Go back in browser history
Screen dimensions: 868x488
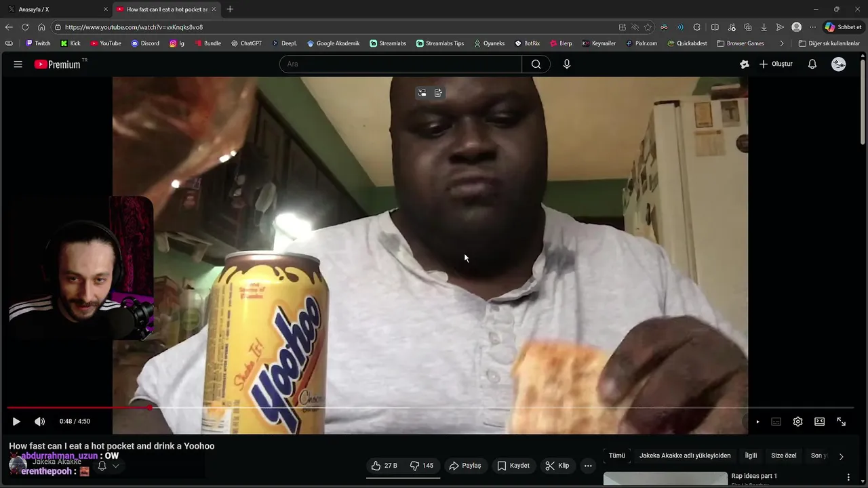(x=9, y=27)
